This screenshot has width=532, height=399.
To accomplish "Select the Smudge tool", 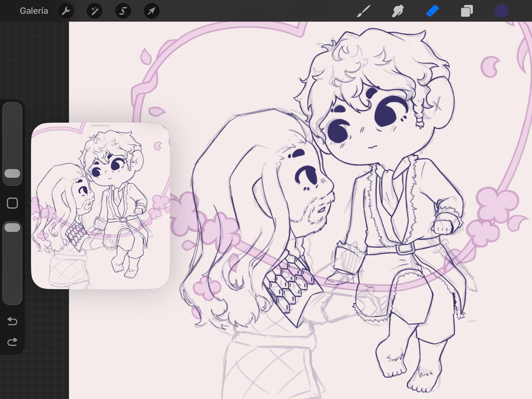I will pos(398,11).
